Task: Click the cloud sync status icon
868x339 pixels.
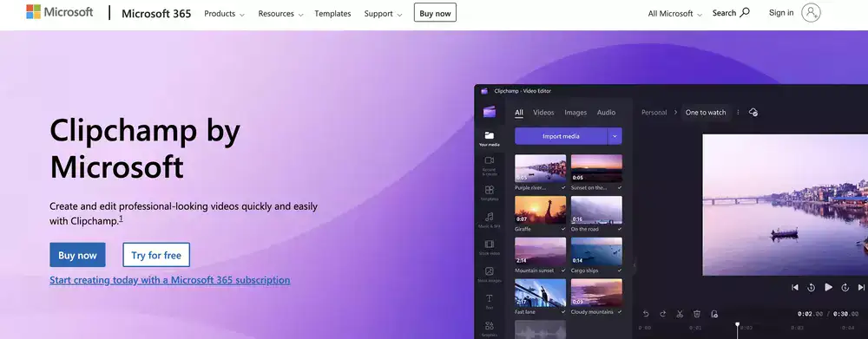Action: point(753,112)
